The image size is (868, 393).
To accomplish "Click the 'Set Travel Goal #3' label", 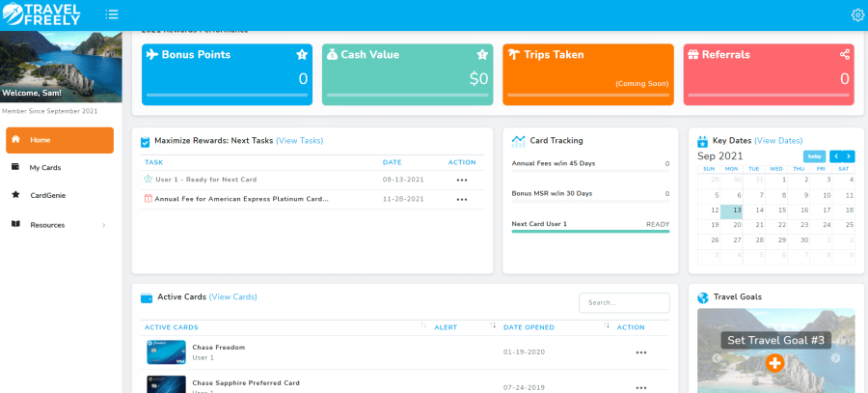I will click(775, 340).
